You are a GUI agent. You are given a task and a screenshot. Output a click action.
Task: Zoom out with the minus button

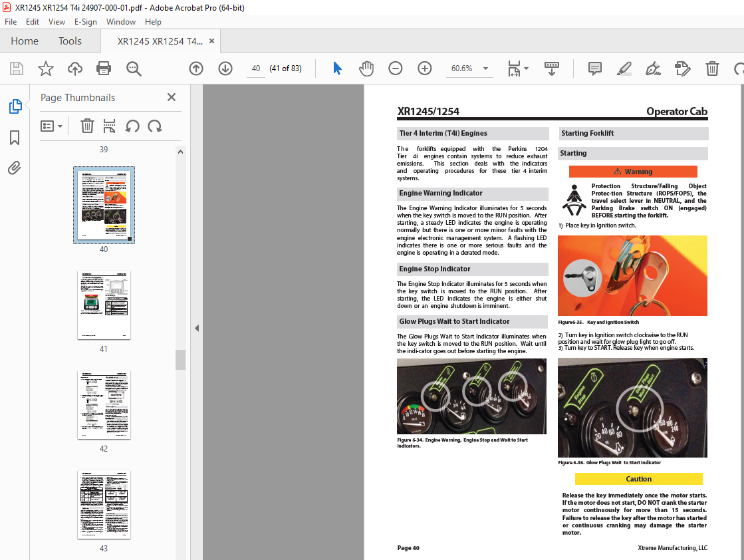click(x=395, y=69)
